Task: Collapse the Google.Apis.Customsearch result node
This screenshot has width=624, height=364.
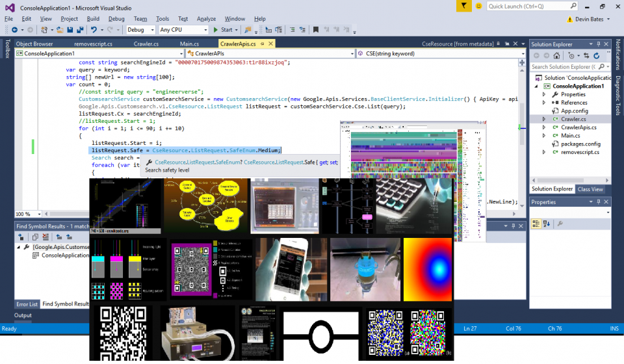Action: pyautogui.click(x=18, y=248)
